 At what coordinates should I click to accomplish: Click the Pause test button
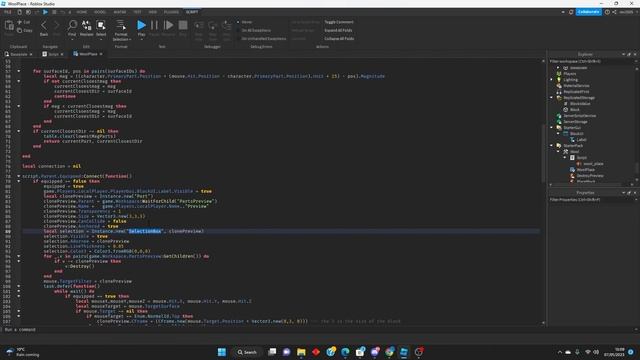click(x=154, y=25)
